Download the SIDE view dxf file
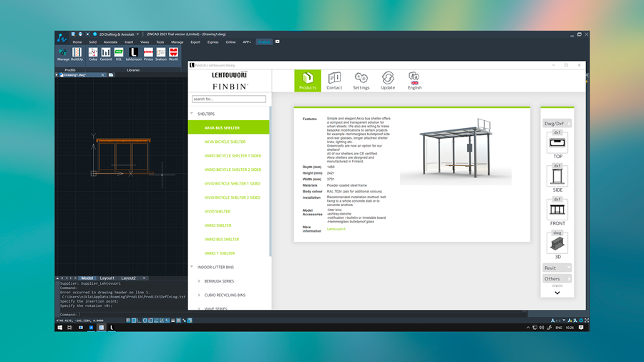This screenshot has height=362, width=644. (557, 176)
